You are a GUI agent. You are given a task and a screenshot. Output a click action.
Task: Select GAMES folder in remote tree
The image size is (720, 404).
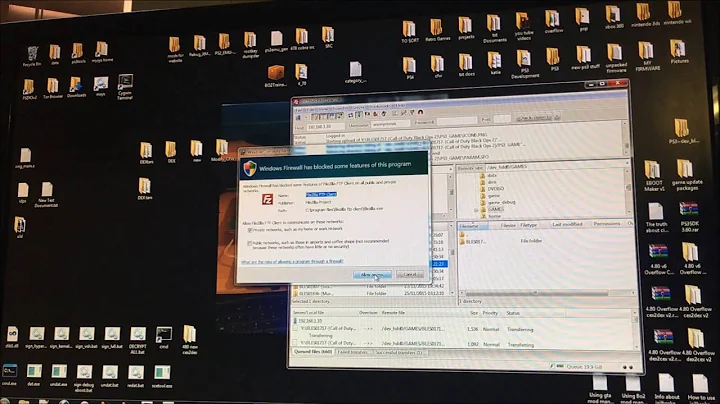click(x=495, y=209)
